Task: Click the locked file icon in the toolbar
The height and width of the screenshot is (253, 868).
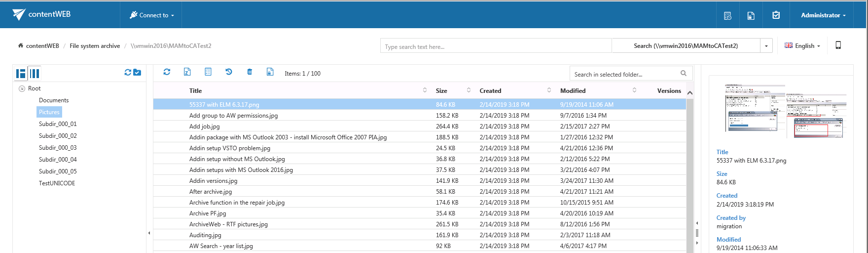Action: (x=270, y=72)
